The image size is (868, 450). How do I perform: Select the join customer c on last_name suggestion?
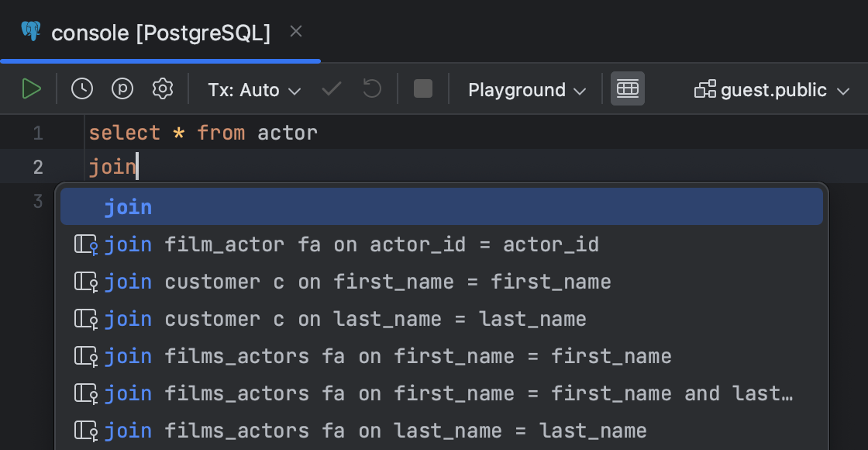(310, 318)
